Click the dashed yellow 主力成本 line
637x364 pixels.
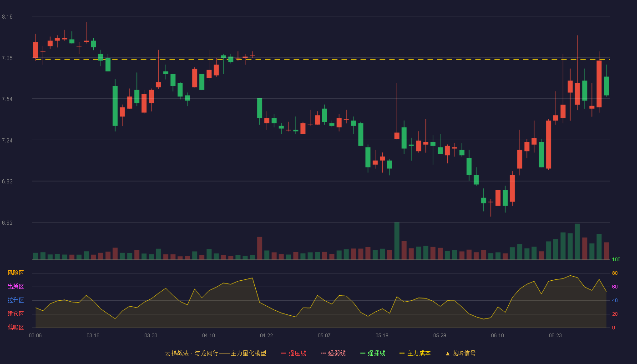tap(322, 59)
